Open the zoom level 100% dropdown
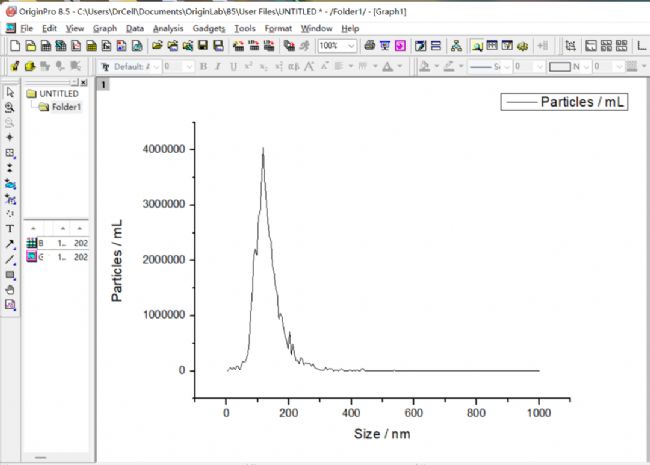Screen dimensions: 650x465 click(x=354, y=46)
